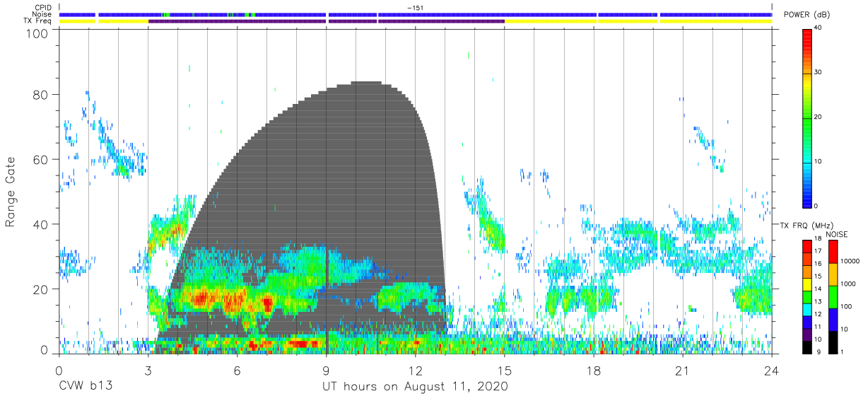
Task: Click the x-axis tick label '18'
Action: point(594,371)
